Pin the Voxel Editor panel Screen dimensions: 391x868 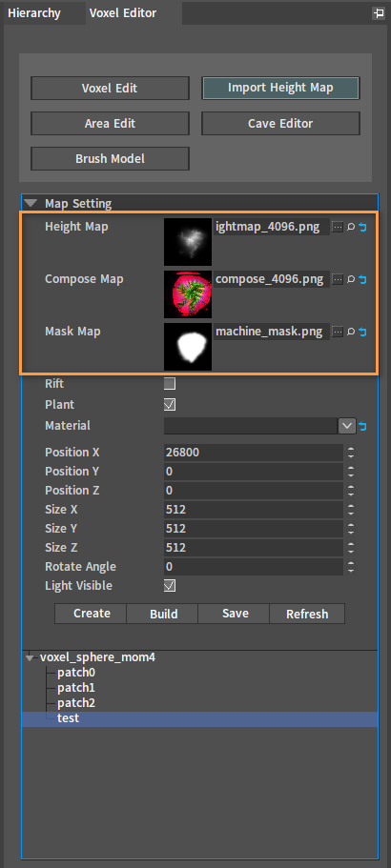point(379,13)
